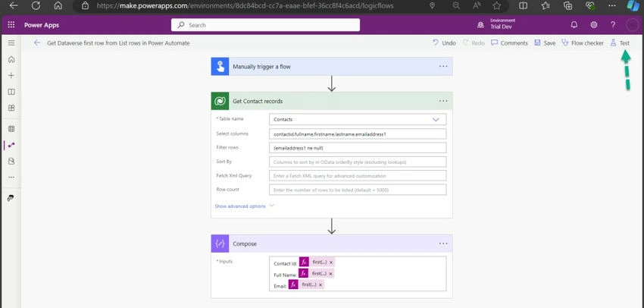Open Comments pane
The width and height of the screenshot is (644, 308).
pos(509,42)
